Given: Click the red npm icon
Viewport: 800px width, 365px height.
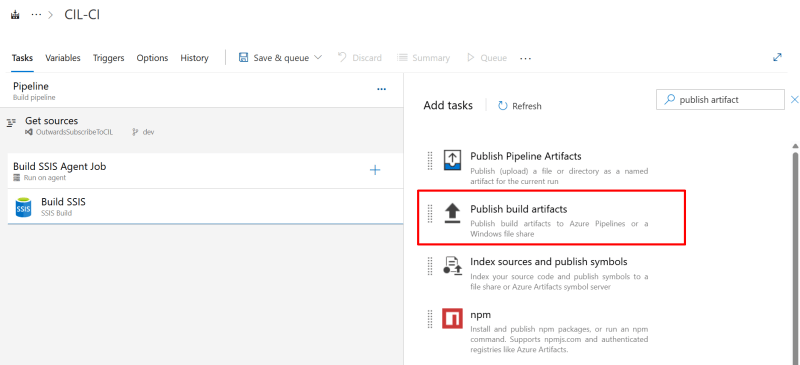Looking at the screenshot, I should [452, 319].
